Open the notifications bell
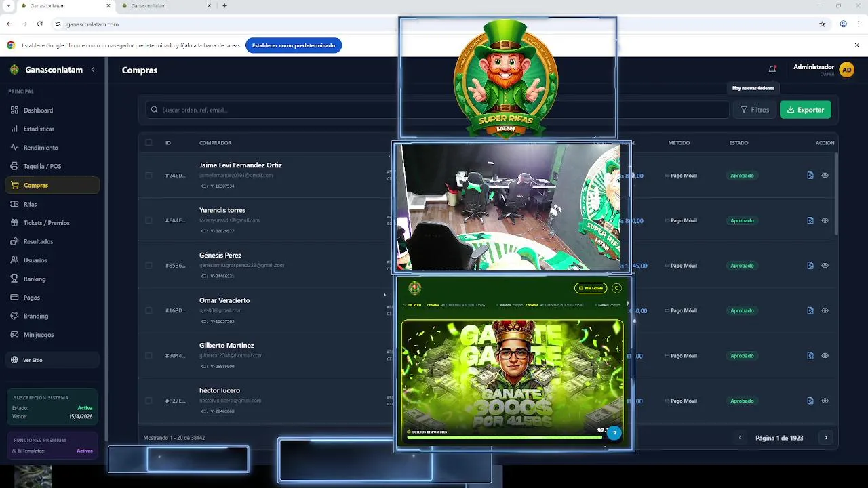868x488 pixels. click(x=772, y=69)
